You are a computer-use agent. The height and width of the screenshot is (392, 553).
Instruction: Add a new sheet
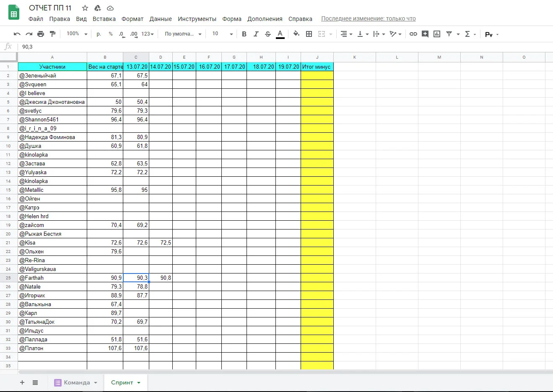[22, 382]
